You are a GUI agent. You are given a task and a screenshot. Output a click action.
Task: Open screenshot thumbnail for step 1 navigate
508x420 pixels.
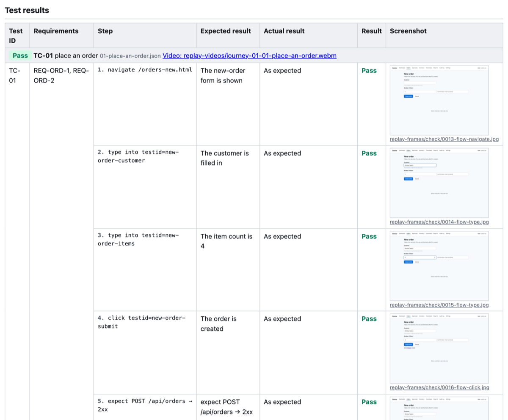pos(439,100)
